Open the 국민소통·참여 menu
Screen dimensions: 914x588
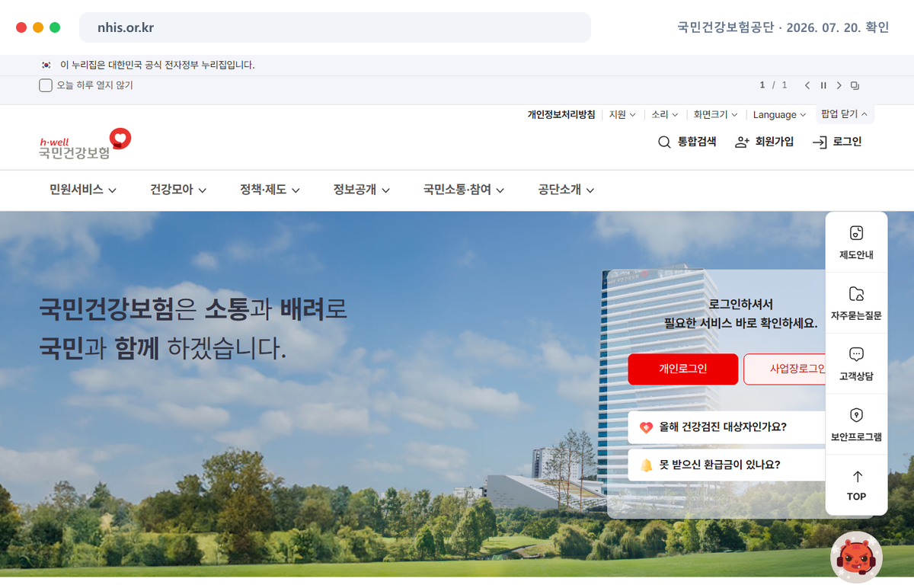(x=464, y=190)
